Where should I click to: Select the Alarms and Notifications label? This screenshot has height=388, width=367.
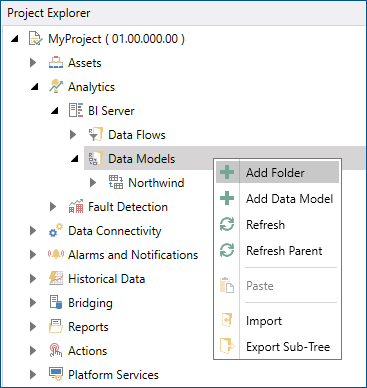tap(133, 255)
